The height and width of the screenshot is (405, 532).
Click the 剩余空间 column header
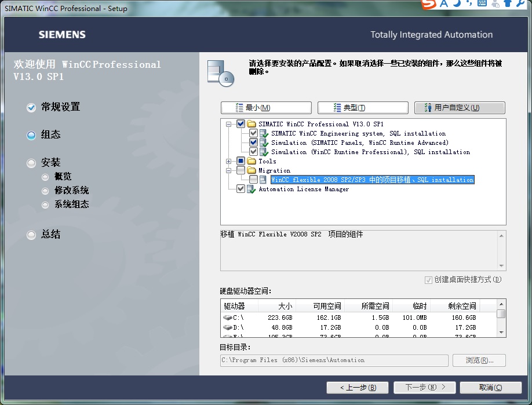[455, 306]
